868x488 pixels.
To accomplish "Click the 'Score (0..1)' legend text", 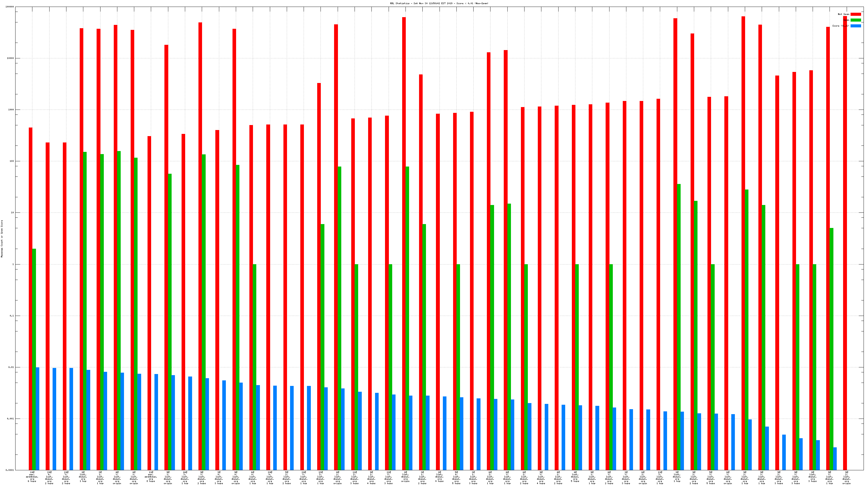I will pos(840,26).
